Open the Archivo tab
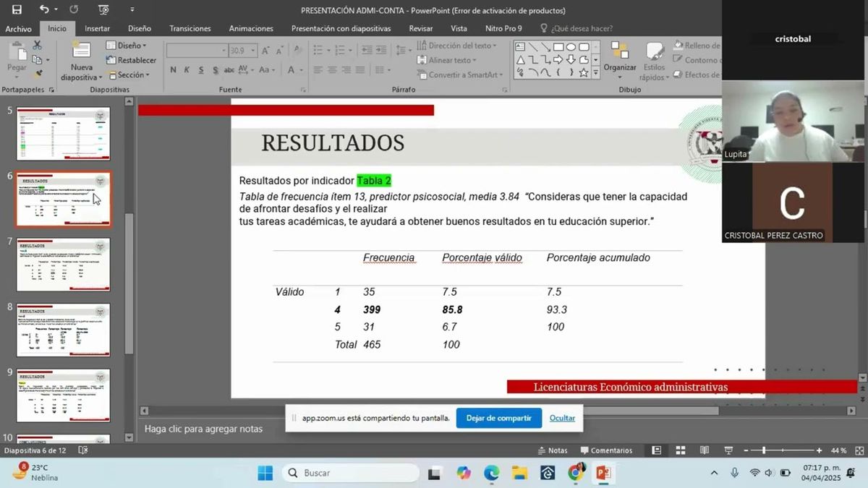Viewport: 868px width, 488px height. [19, 28]
